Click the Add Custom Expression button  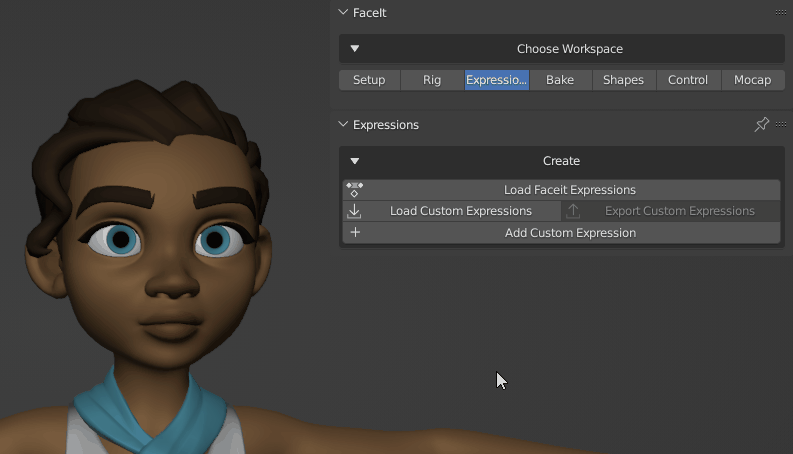pyautogui.click(x=570, y=233)
